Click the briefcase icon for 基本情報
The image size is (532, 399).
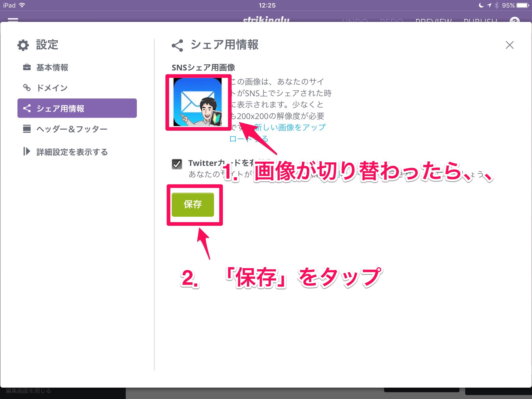pos(27,67)
